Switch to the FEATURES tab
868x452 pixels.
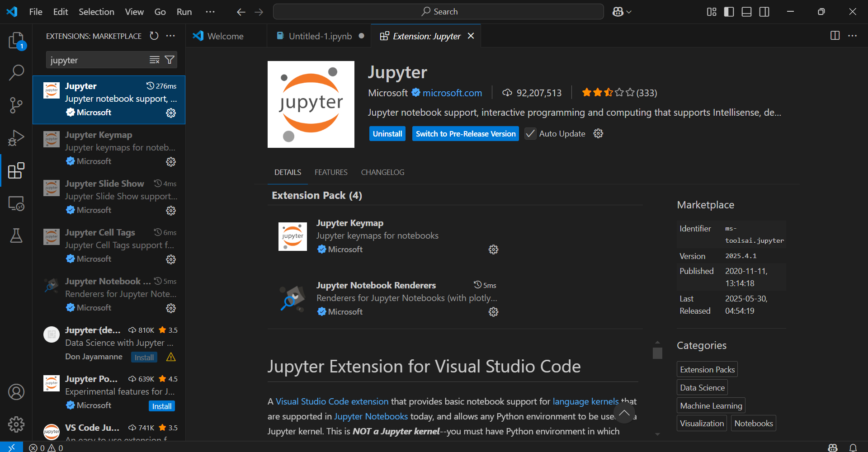click(331, 172)
